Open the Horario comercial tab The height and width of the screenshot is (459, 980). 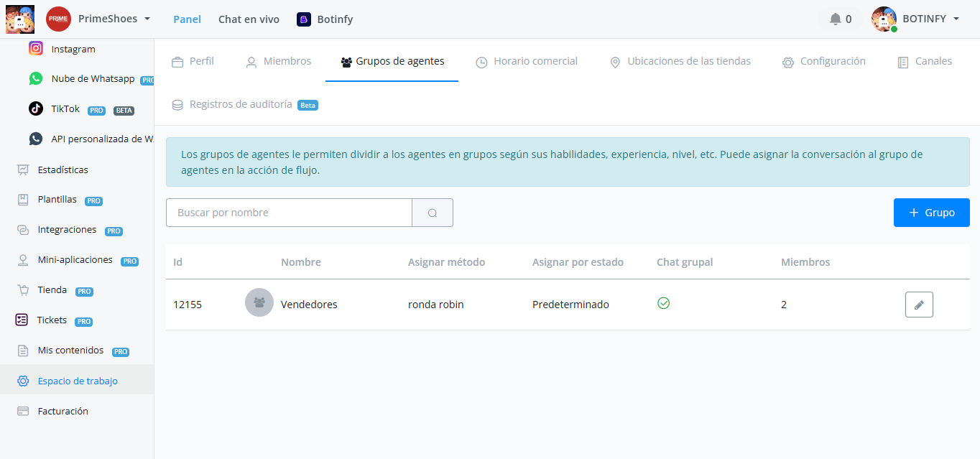pyautogui.click(x=527, y=62)
